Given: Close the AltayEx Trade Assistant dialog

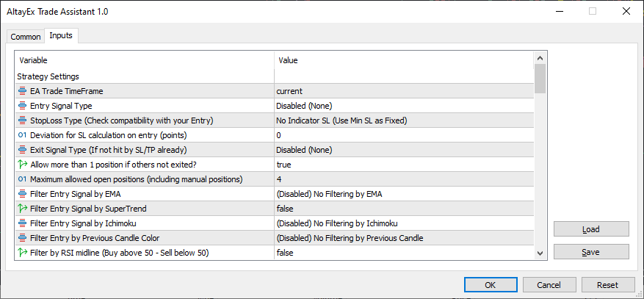Looking at the screenshot, I should point(626,12).
